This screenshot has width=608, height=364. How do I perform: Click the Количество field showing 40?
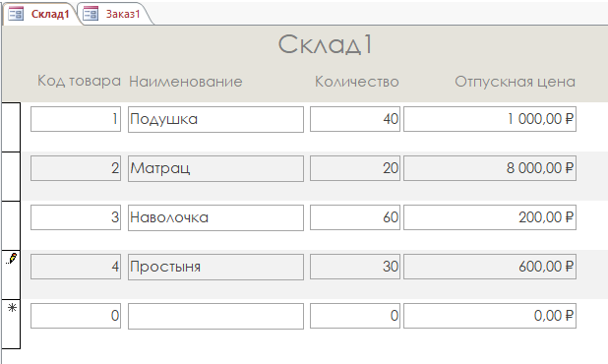click(355, 119)
